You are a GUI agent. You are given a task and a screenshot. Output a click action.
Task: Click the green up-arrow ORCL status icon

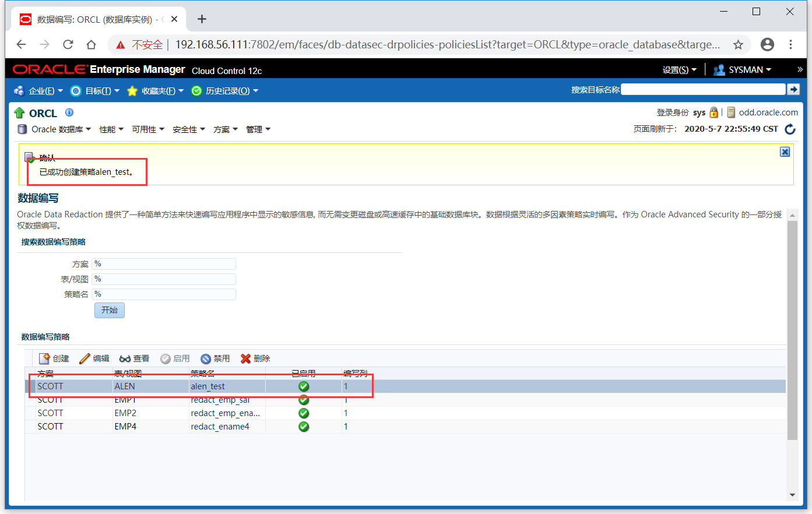point(19,113)
